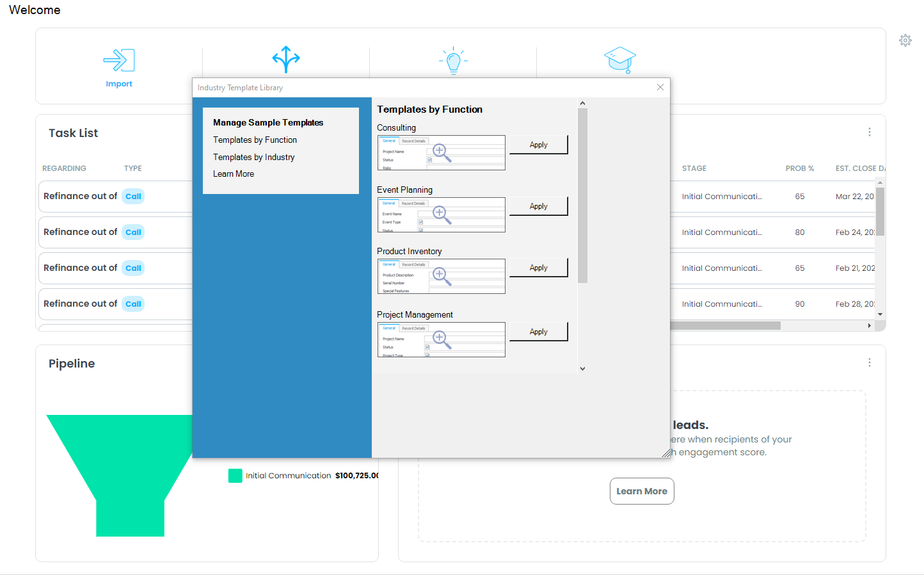This screenshot has width=924, height=575.
Task: Apply the Project Management template
Action: tap(538, 332)
